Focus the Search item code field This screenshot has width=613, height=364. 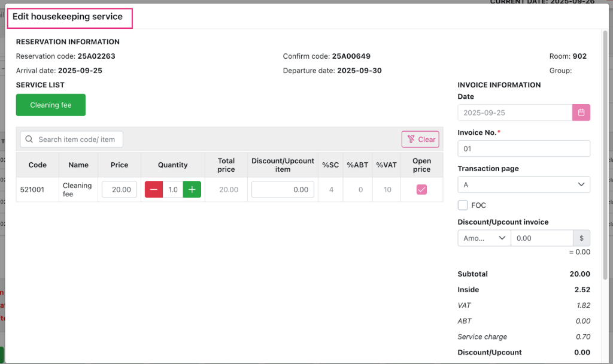click(78, 139)
